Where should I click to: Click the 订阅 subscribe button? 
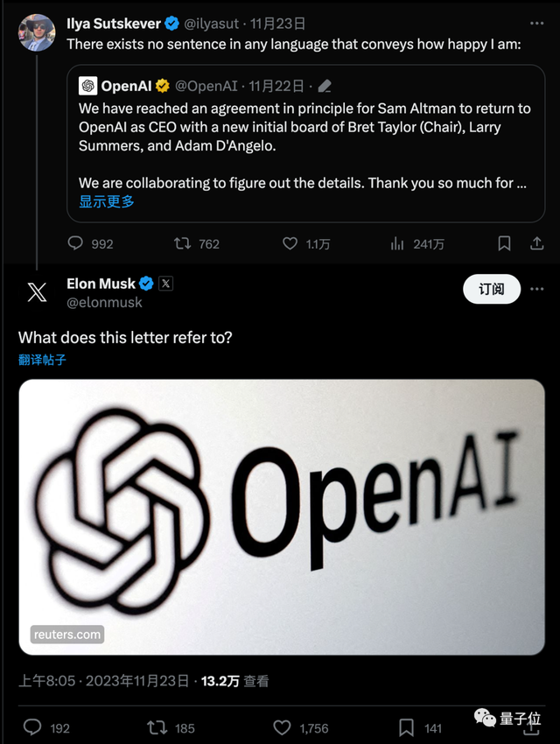pos(491,289)
